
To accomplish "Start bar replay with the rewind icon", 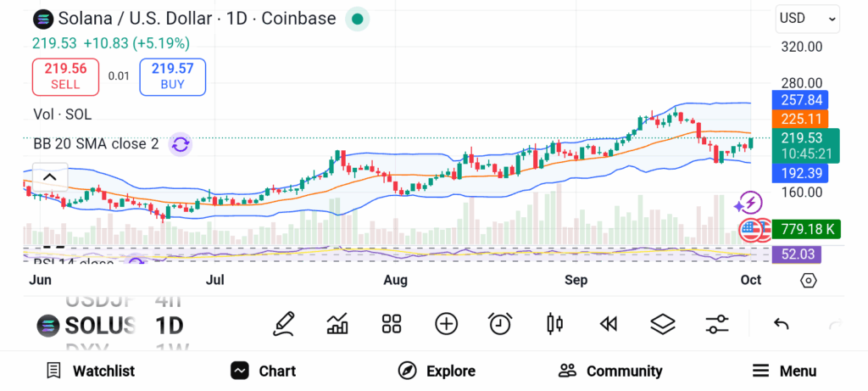I will point(607,323).
